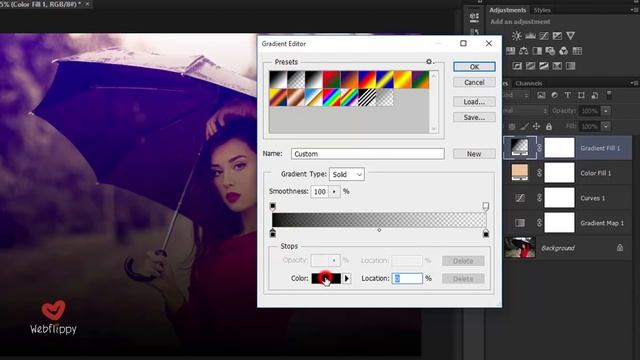Click the gradient Name input field

click(x=368, y=154)
